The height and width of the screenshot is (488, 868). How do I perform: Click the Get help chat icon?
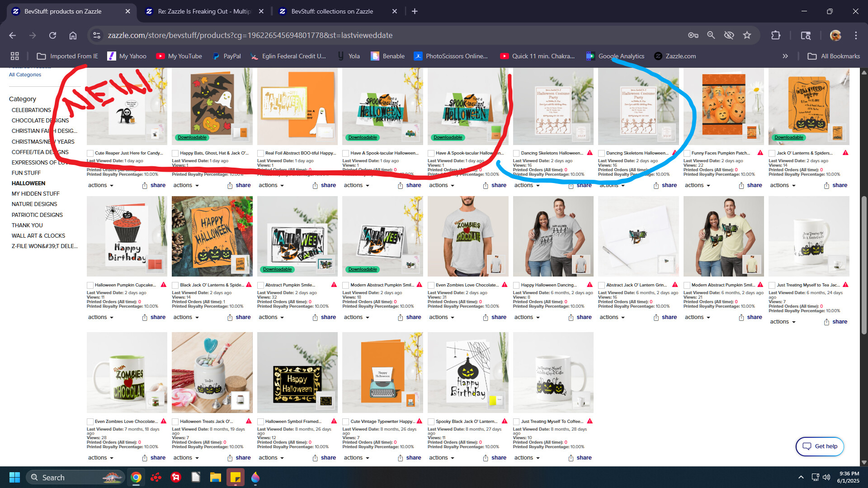[807, 446]
